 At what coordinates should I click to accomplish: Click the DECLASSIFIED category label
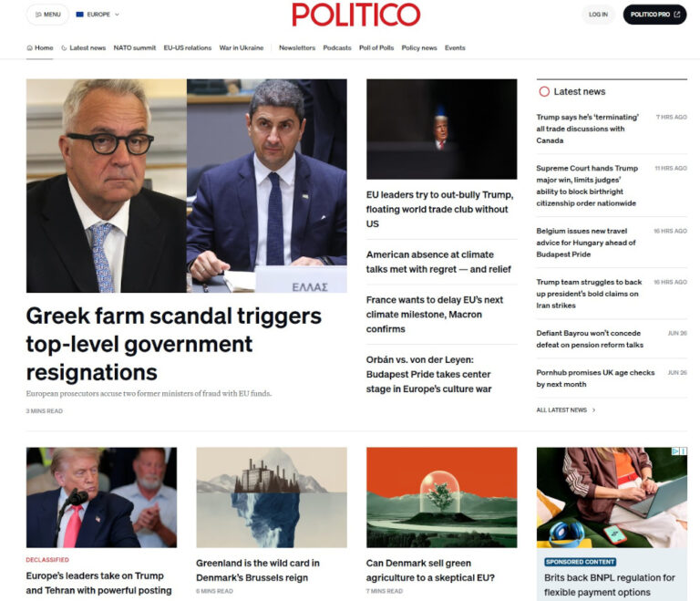pos(47,559)
